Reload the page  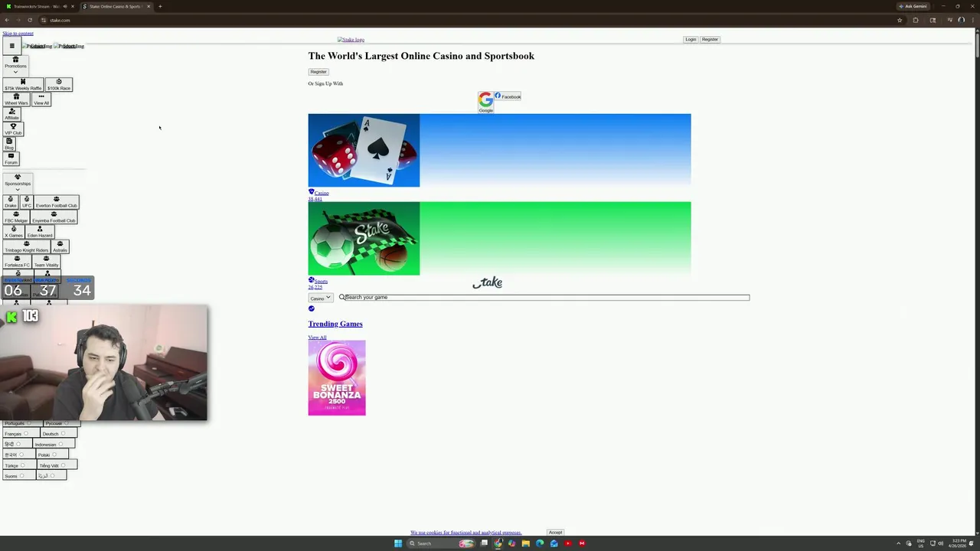30,20
